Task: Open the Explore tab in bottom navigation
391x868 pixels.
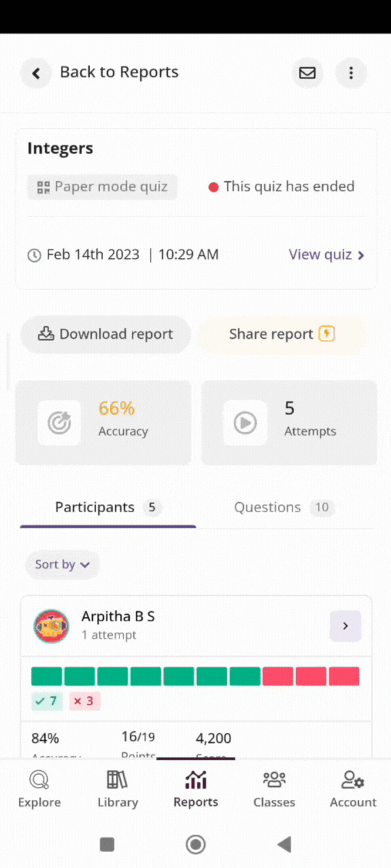Action: pyautogui.click(x=39, y=789)
